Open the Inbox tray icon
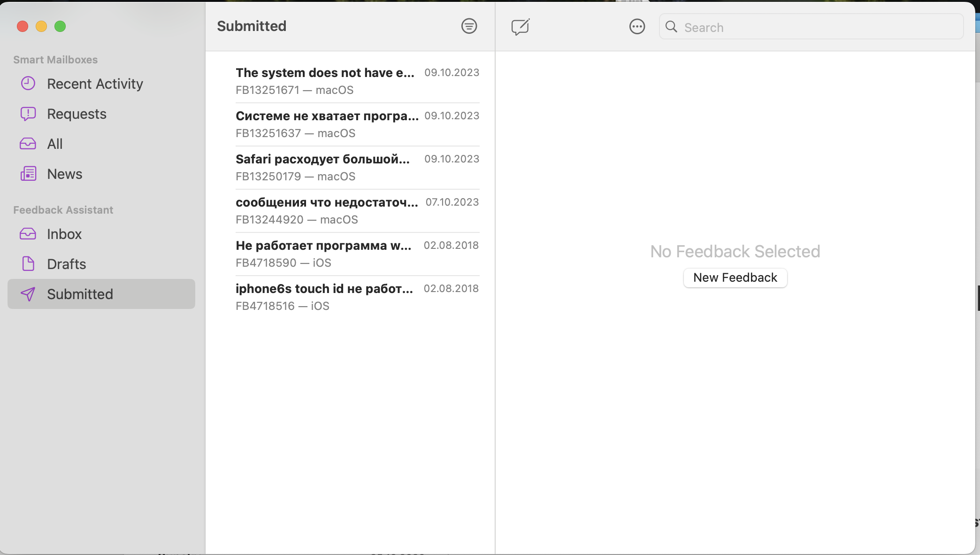 28,234
